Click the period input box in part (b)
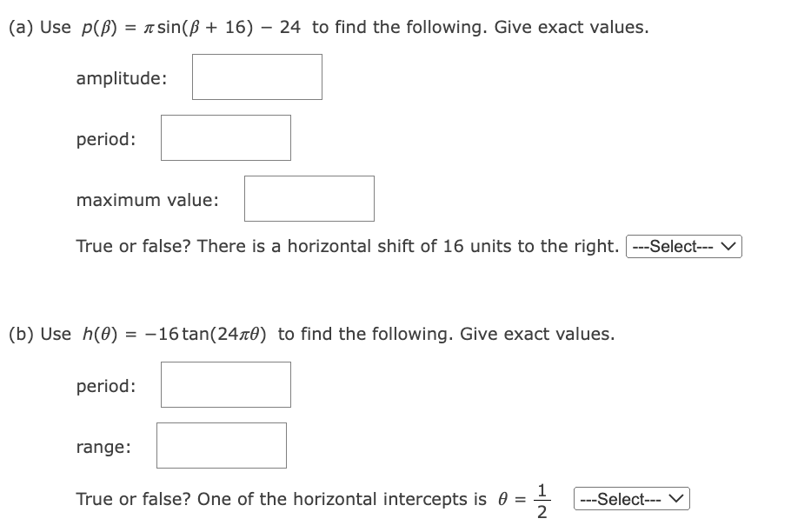Screen dimensions: 791x532 (225, 384)
